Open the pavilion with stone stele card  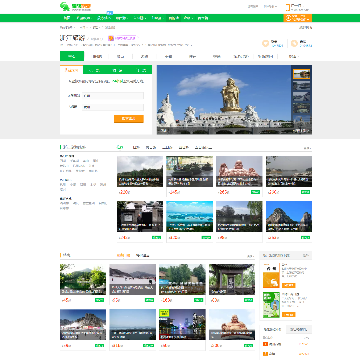pos(232,279)
